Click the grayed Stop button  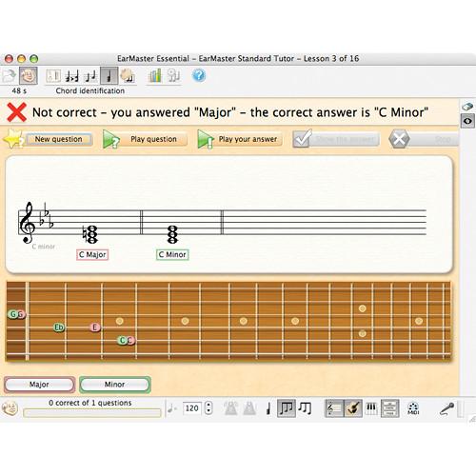[424, 139]
